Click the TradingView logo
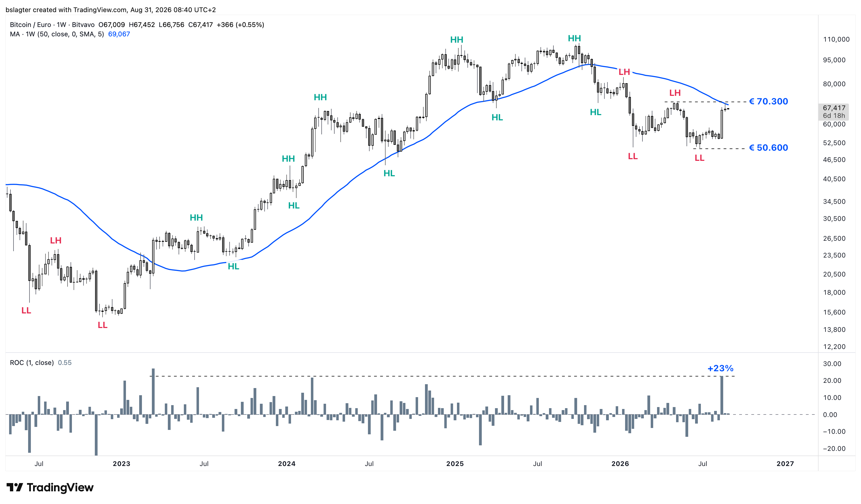 point(50,487)
